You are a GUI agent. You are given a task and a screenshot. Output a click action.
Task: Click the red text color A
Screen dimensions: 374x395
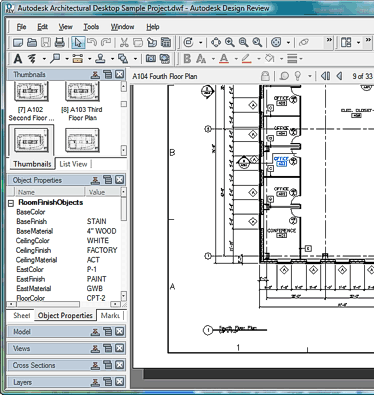pyautogui.click(x=224, y=59)
